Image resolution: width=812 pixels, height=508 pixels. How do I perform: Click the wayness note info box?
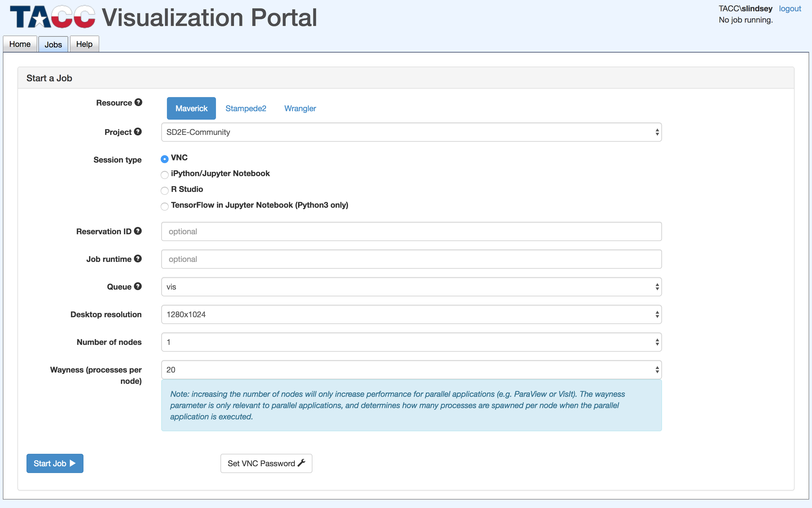pos(411,405)
